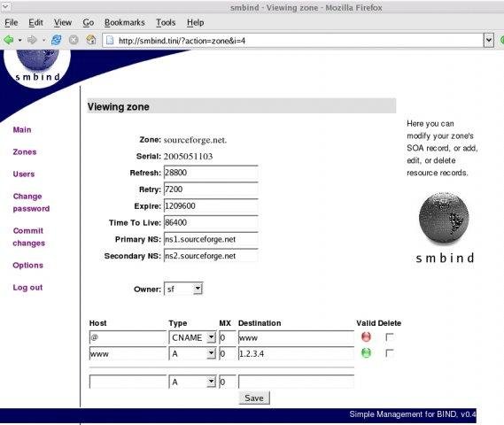Screen dimensions: 504x425
Task: Click the serial number 2005051103
Action: 188,157
